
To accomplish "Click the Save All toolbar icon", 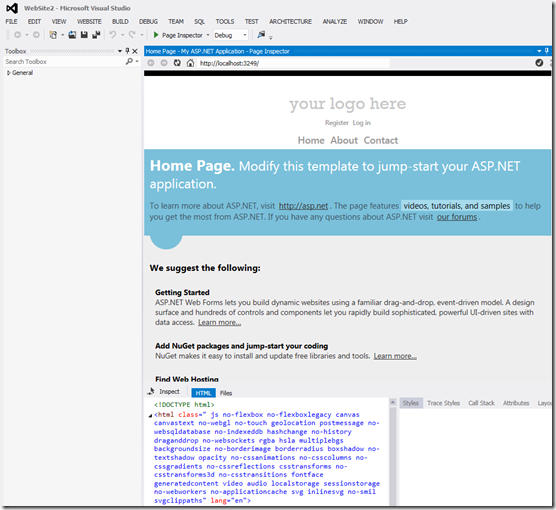I will pyautogui.click(x=96, y=35).
